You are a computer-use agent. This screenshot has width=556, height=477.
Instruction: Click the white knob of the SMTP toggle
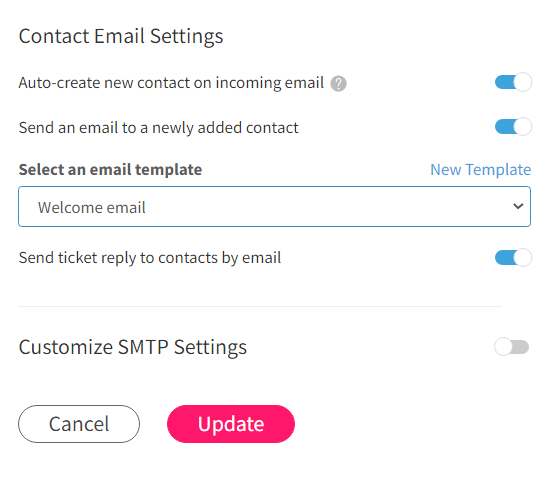tap(503, 347)
